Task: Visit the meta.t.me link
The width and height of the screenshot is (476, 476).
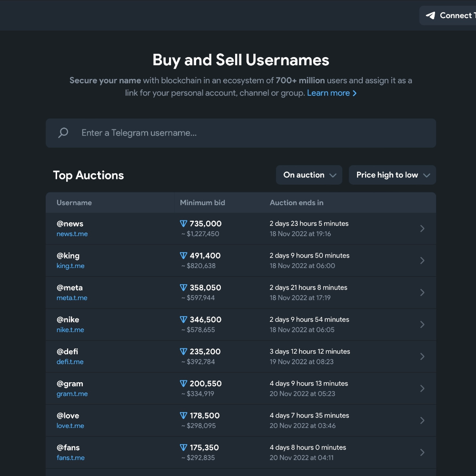Action: tap(72, 298)
